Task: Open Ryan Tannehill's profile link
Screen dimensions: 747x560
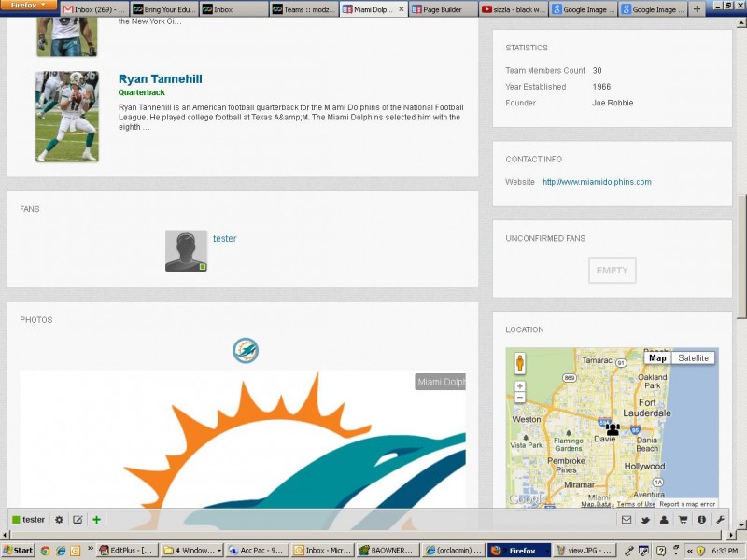Action: pos(160,79)
